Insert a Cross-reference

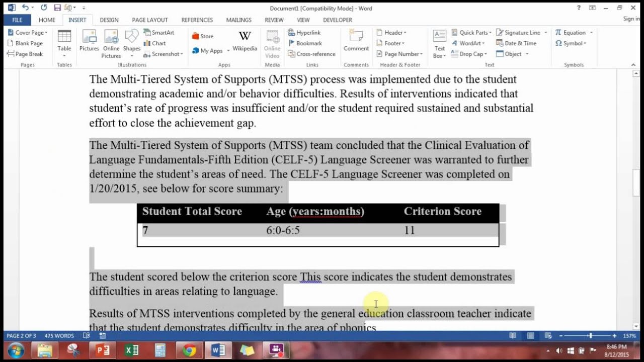click(311, 54)
